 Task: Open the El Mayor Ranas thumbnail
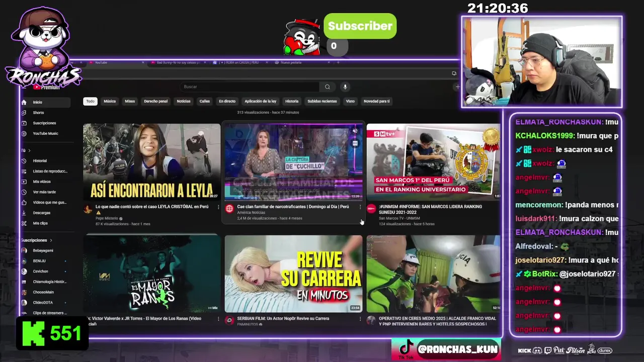151,274
